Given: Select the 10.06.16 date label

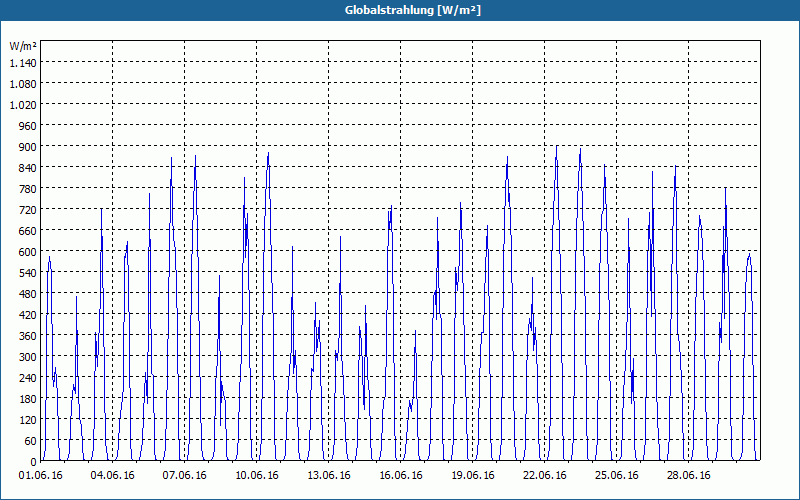Looking at the screenshot, I should [x=257, y=476].
